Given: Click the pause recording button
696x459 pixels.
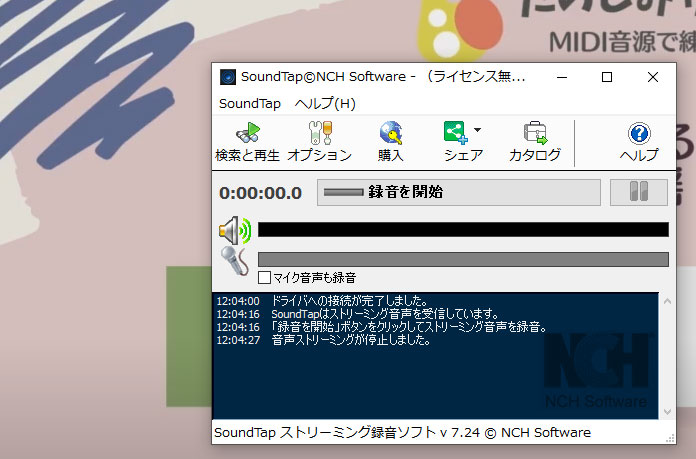Looking at the screenshot, I should (x=639, y=192).
